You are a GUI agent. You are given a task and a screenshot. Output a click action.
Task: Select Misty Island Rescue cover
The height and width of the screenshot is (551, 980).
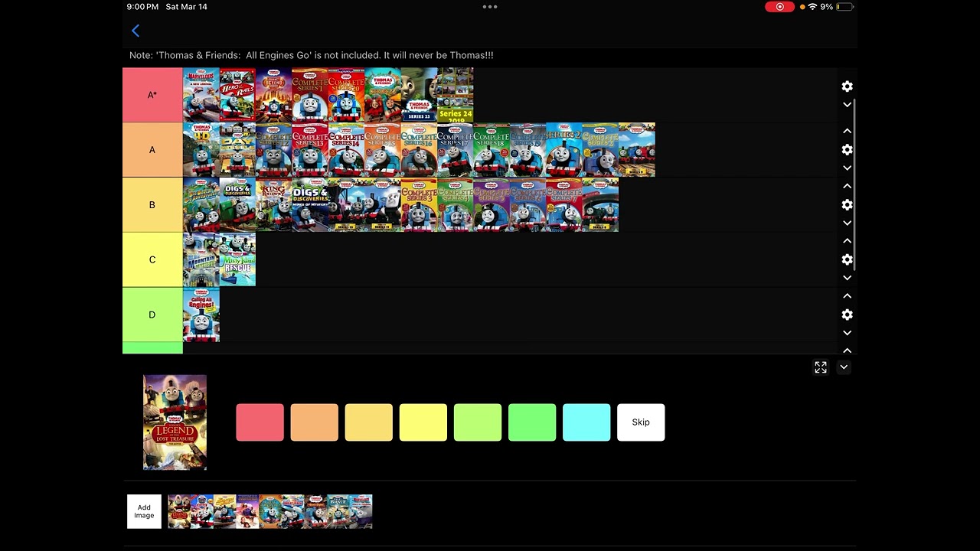(237, 260)
